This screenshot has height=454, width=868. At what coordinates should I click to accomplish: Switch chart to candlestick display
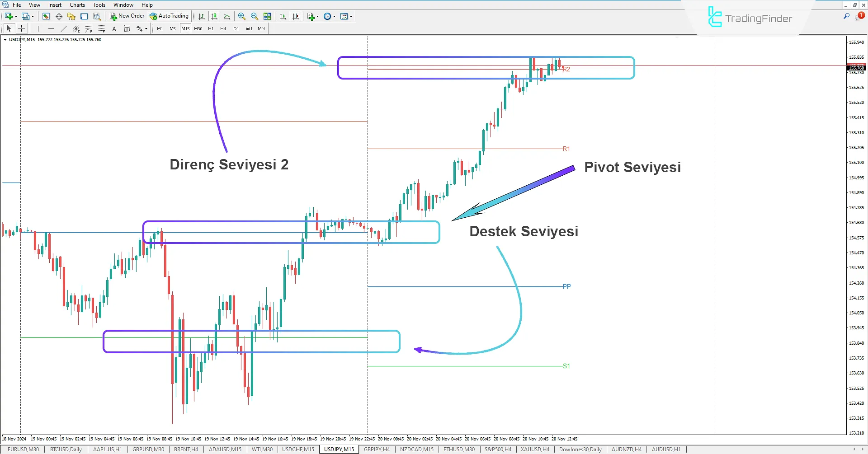pos(214,16)
